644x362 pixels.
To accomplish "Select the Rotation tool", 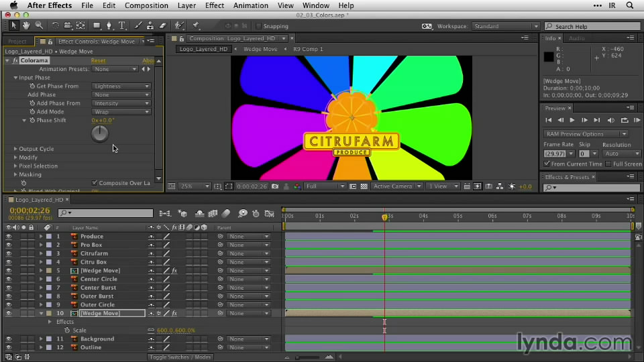I will pos(55,25).
